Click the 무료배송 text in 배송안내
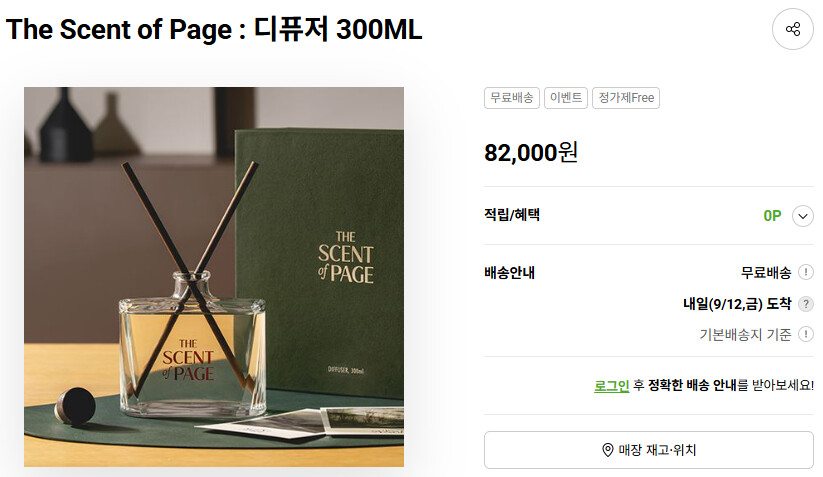 pos(766,273)
